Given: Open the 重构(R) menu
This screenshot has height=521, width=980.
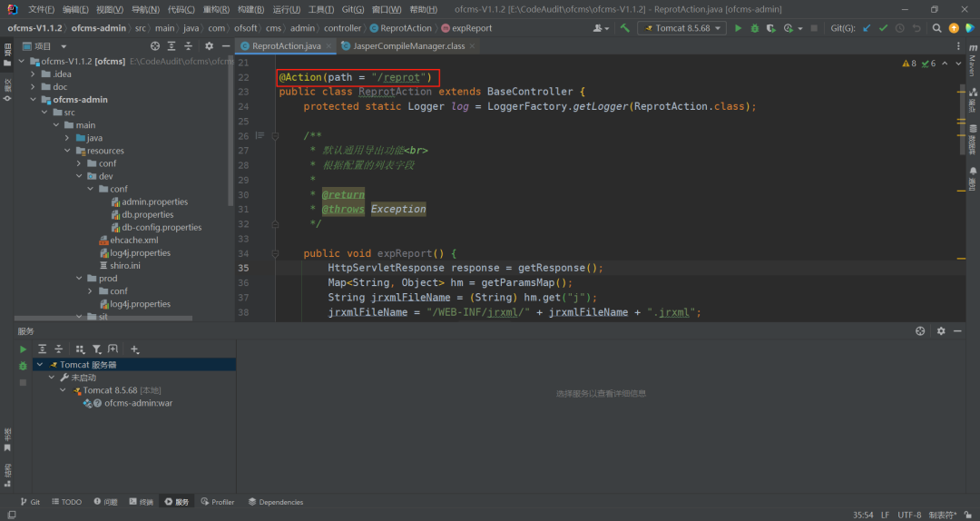Looking at the screenshot, I should tap(216, 9).
